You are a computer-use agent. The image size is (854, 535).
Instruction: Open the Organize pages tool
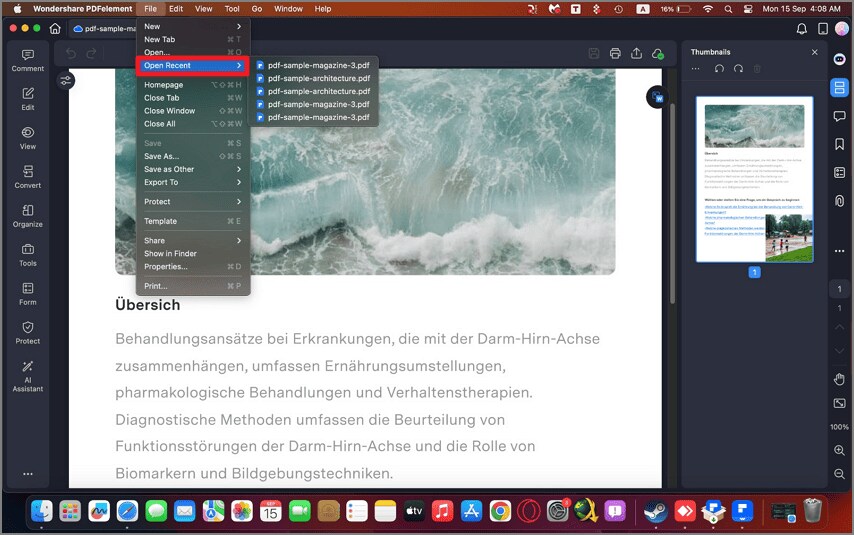click(x=28, y=216)
